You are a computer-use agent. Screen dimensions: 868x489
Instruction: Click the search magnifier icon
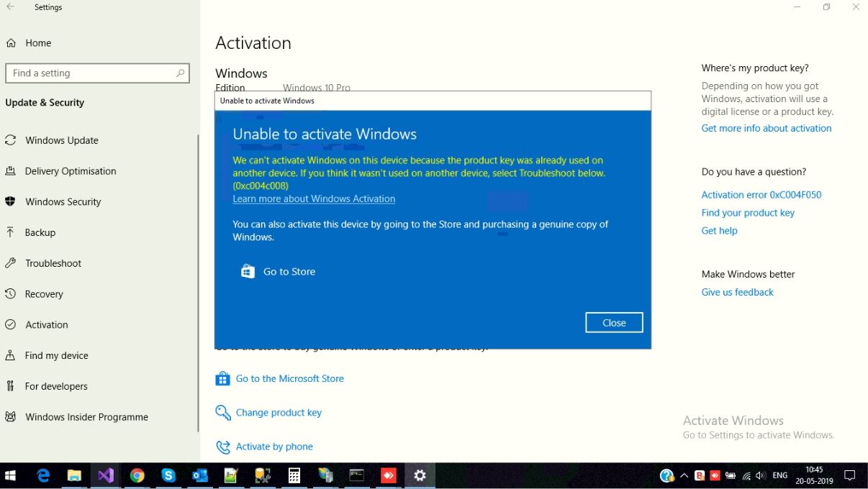180,73
